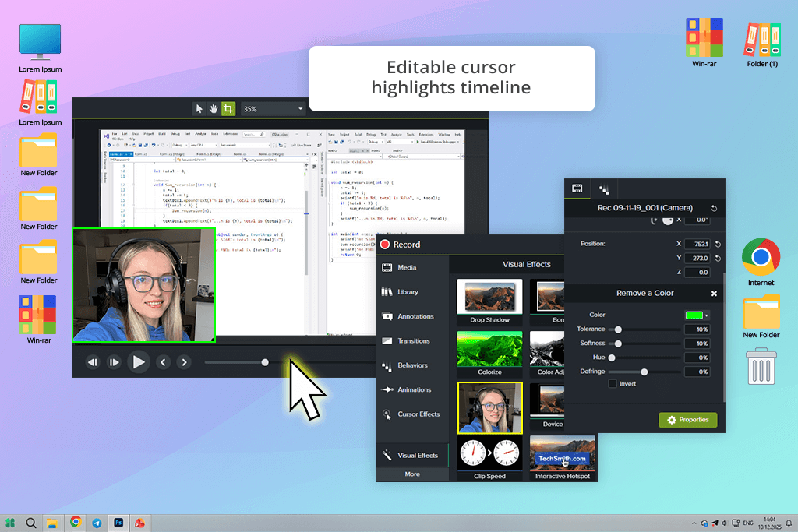Click the Tolerance 10% value field
The image size is (798, 532).
[697, 329]
